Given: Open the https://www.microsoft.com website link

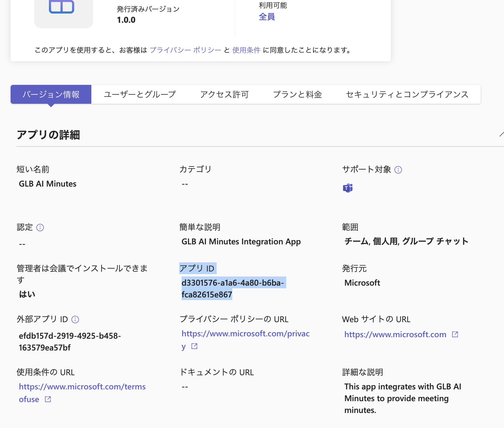Looking at the screenshot, I should coord(395,334).
